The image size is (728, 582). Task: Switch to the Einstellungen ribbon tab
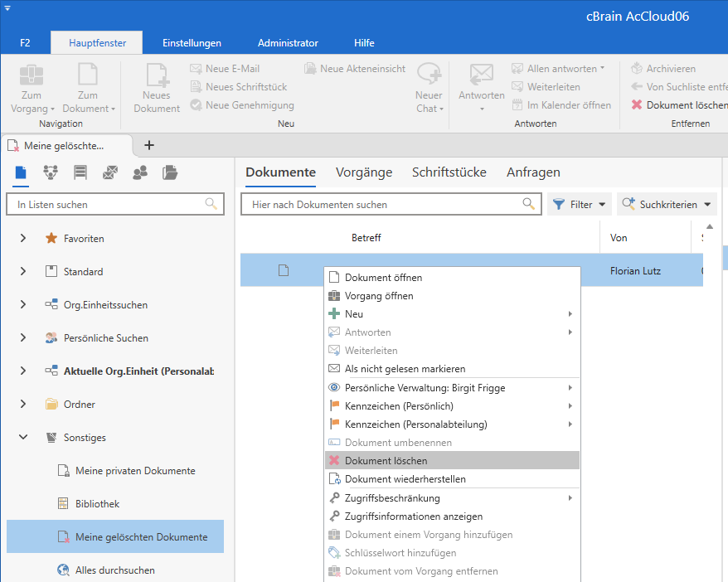(x=192, y=43)
